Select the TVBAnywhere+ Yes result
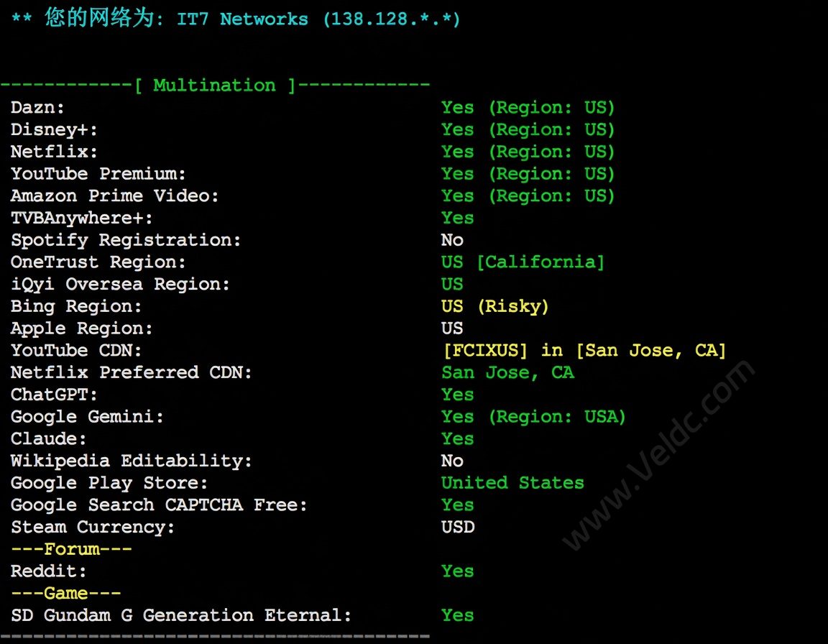Image resolution: width=828 pixels, height=644 pixels. tap(458, 218)
